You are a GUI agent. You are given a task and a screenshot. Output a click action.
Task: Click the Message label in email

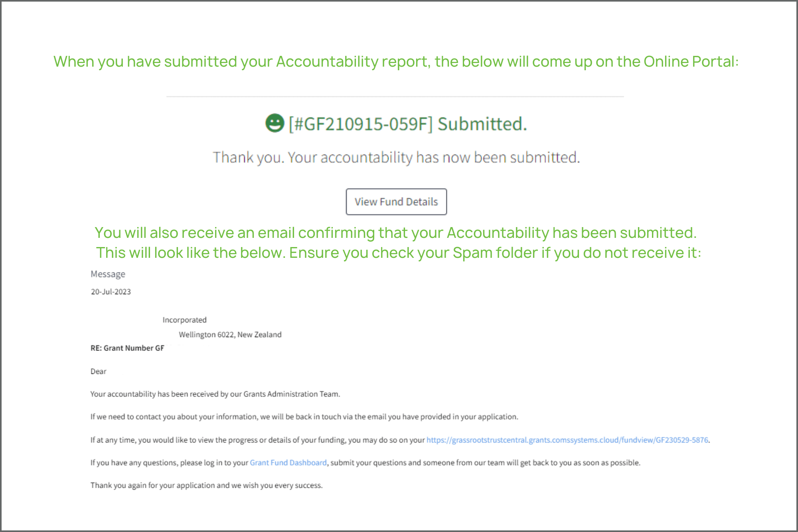click(x=108, y=274)
